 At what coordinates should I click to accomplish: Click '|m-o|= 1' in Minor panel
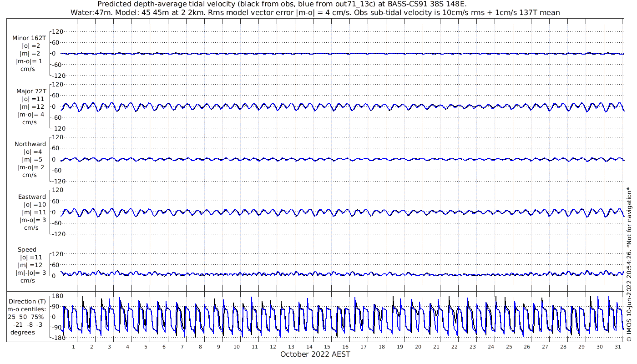[x=30, y=61]
